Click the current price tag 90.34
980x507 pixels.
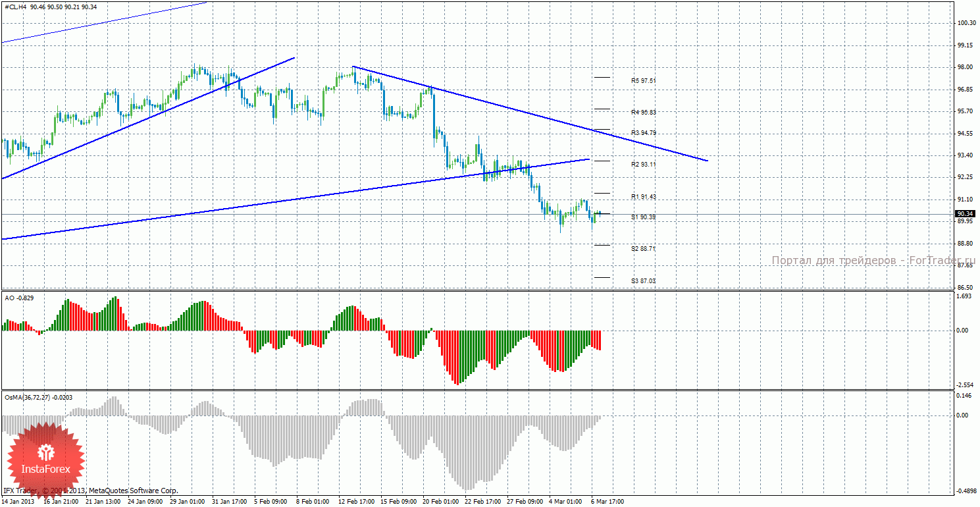coord(966,213)
